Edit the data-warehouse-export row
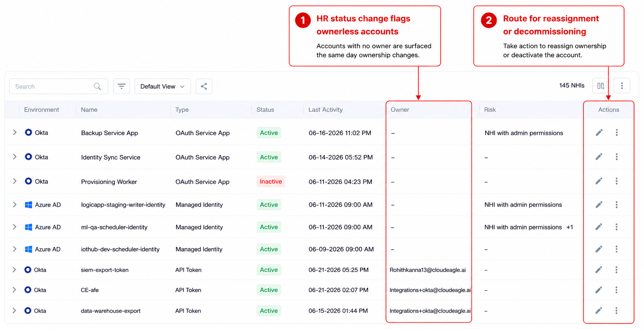 (x=599, y=311)
